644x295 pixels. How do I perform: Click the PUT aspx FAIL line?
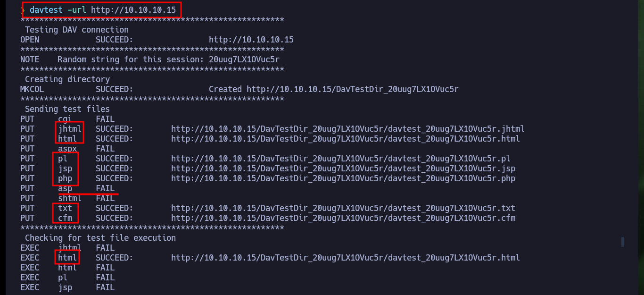tap(67, 149)
